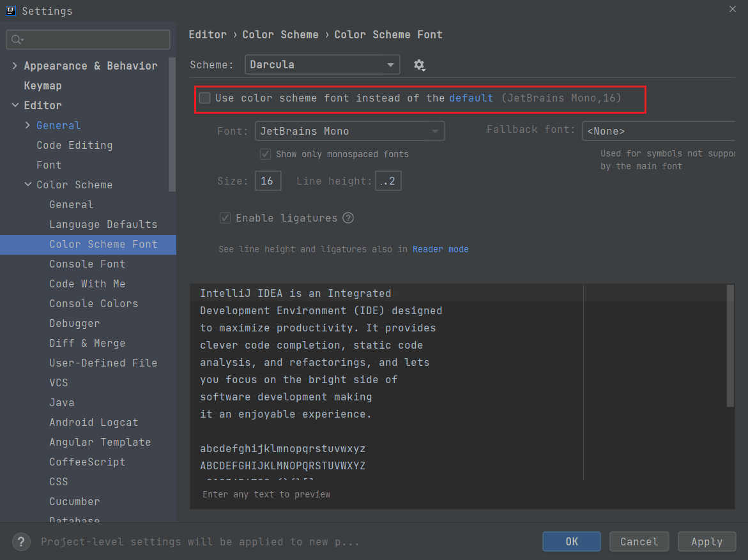Expand the General subtree under Editor

tap(27, 125)
